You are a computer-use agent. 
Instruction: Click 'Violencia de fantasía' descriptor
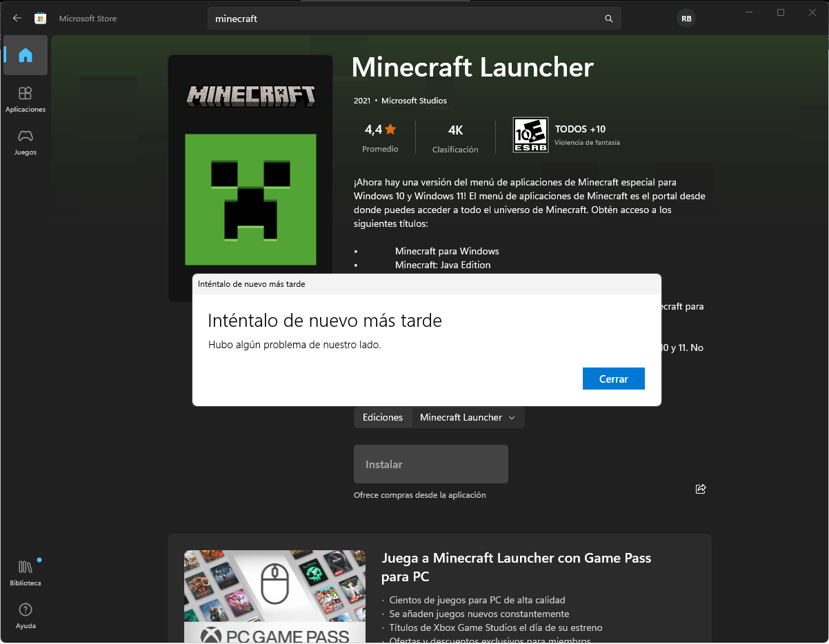(588, 143)
